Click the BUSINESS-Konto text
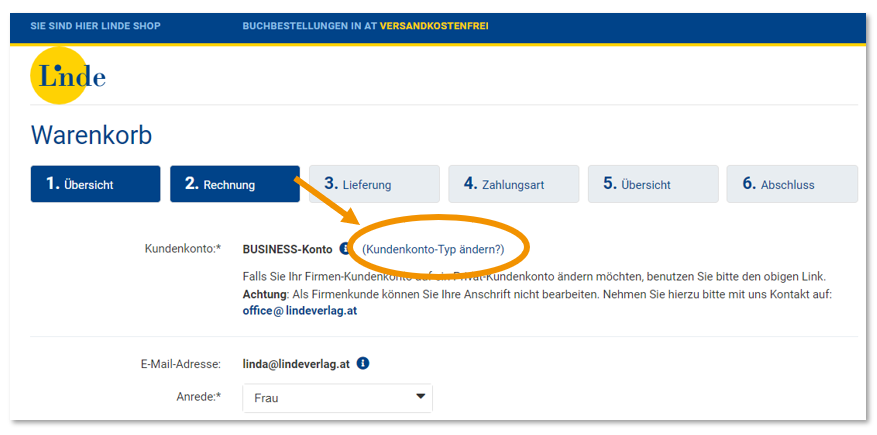Viewport: 877px width, 435px height. pos(287,249)
